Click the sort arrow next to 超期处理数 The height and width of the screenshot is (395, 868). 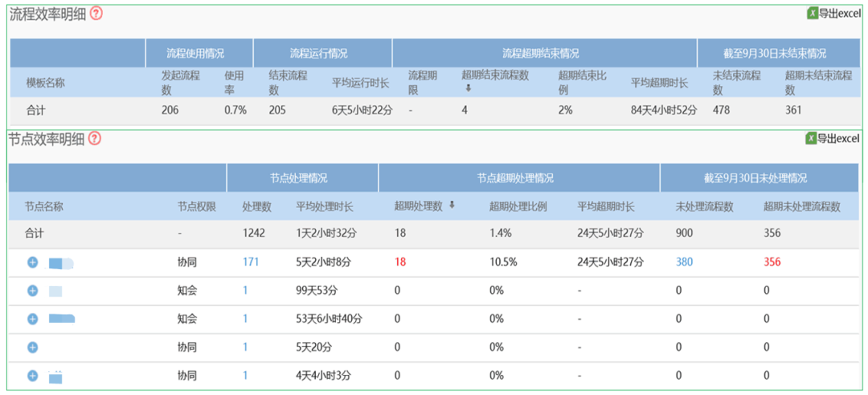[452, 206]
